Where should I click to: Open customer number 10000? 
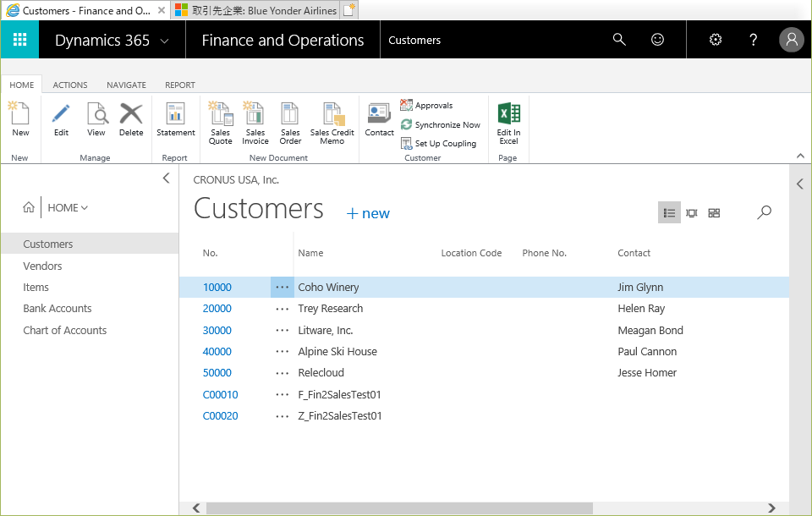[x=217, y=287]
